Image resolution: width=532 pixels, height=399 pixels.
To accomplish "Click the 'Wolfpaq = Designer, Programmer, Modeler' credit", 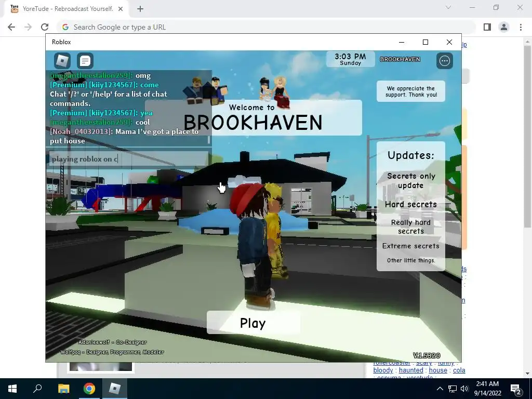I will coord(112,352).
